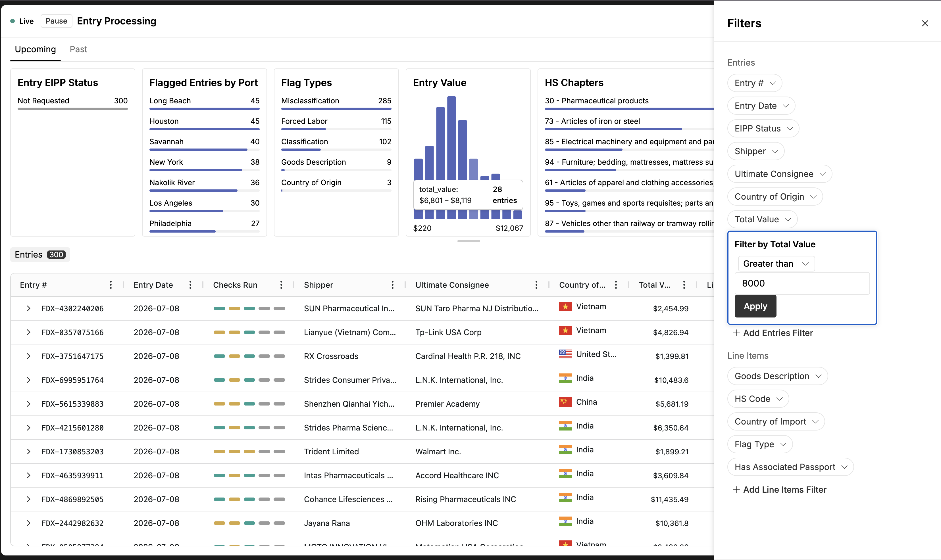The width and height of the screenshot is (941, 560).
Task: Open Entry Date column options menu
Action: pos(190,285)
